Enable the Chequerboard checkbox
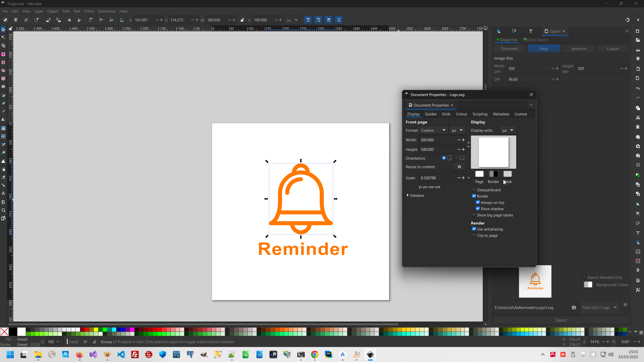Screen dimensions: 644x362 [474, 190]
